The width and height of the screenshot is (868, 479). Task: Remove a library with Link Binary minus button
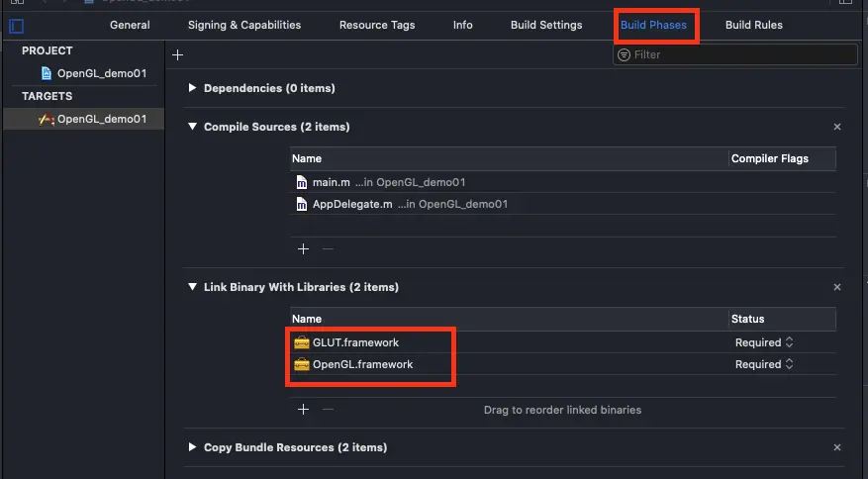[328, 409]
